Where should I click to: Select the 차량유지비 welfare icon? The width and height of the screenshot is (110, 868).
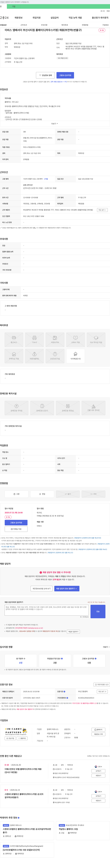[55, 340]
